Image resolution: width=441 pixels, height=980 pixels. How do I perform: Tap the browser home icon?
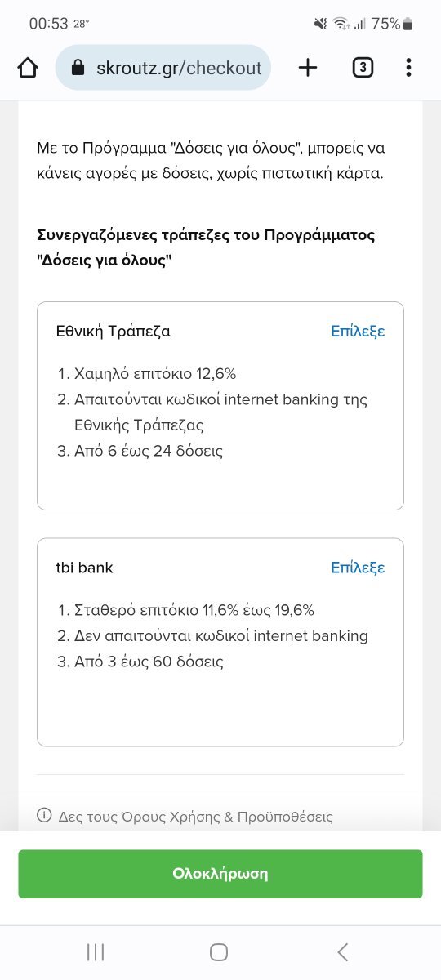[x=28, y=68]
